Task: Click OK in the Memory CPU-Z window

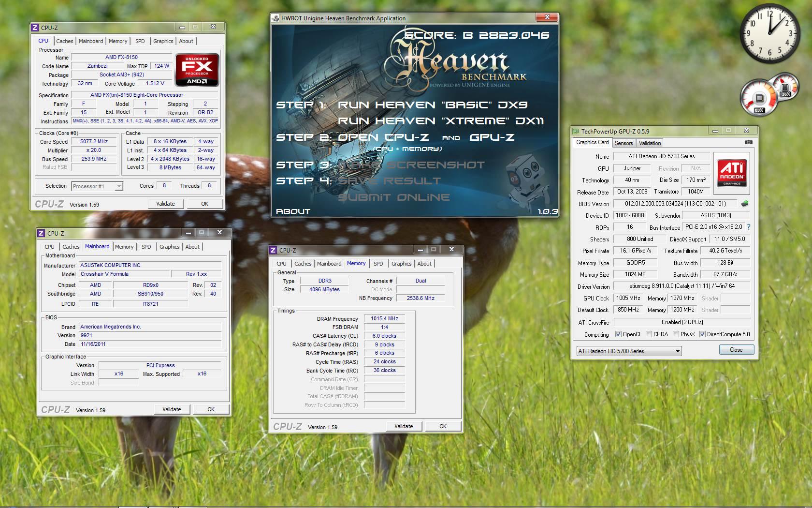Action: (x=443, y=426)
